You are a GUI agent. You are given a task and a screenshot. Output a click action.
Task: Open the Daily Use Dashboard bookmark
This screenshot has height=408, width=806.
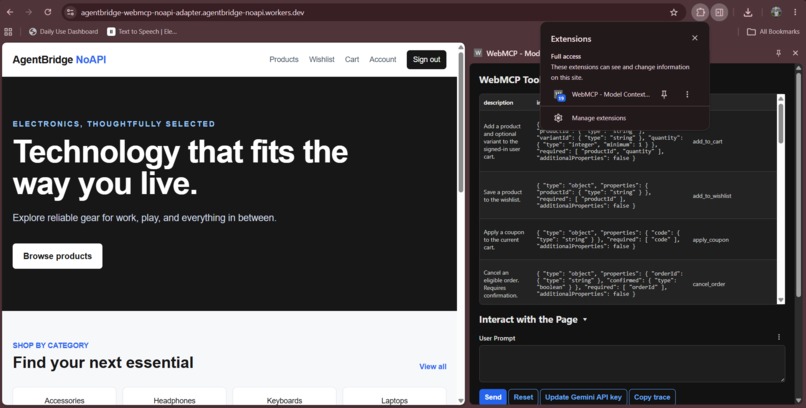click(x=63, y=32)
